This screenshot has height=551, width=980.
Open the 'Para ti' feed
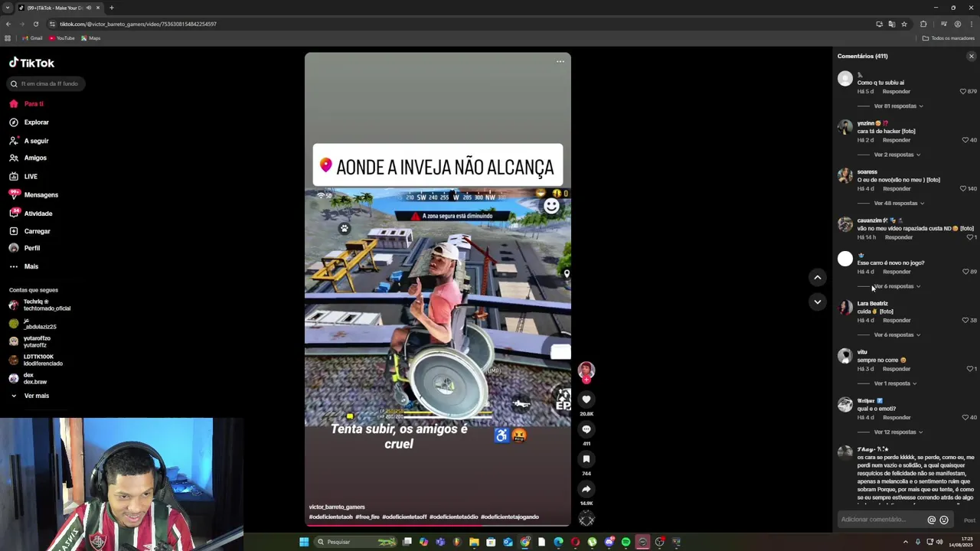pyautogui.click(x=27, y=103)
